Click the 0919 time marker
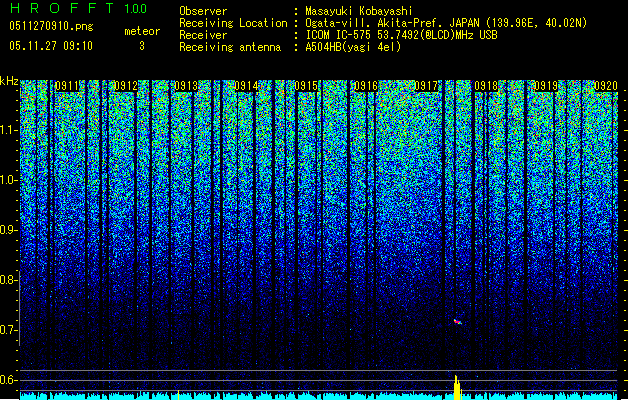The width and height of the screenshot is (629, 400). pos(546,86)
